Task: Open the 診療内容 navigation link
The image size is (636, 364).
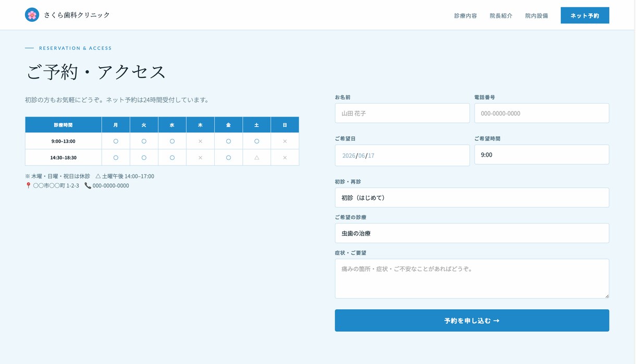Action: [466, 16]
